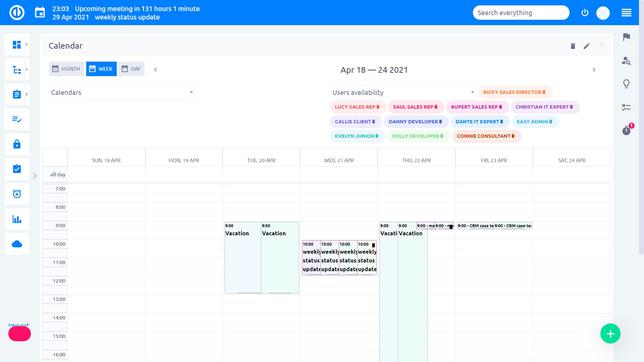
Task: Click the lock icon in left sidebar
Action: (x=17, y=144)
